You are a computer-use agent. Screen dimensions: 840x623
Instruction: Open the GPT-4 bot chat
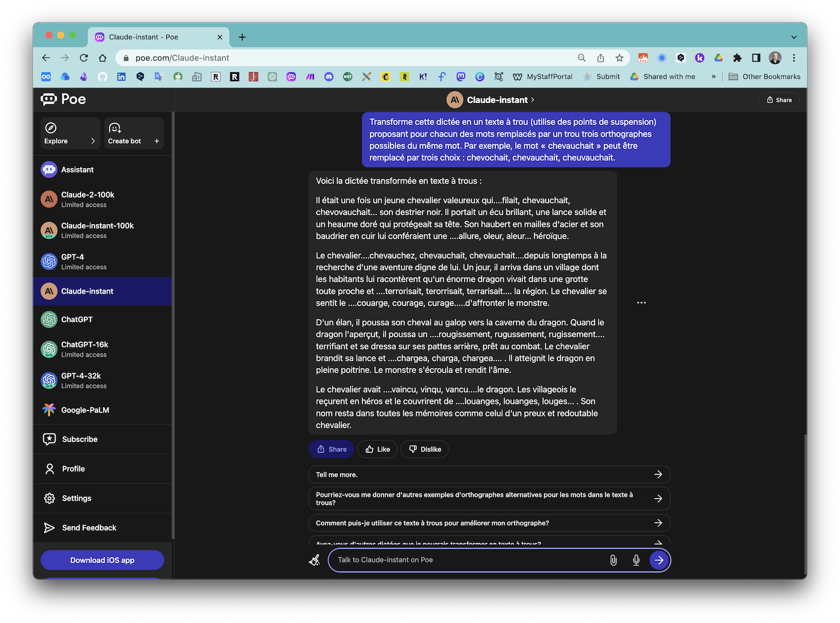pyautogui.click(x=102, y=262)
